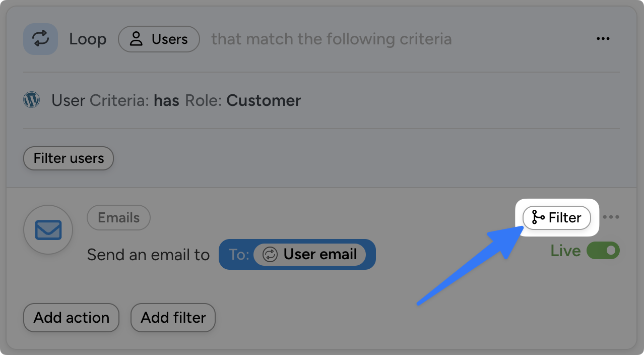Click the WordPress logo icon
The height and width of the screenshot is (355, 644).
32,100
